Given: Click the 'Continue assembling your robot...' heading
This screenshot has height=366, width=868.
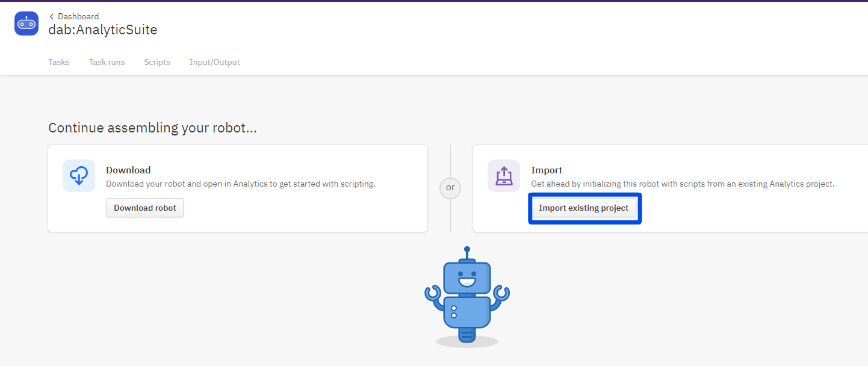Looking at the screenshot, I should [x=152, y=128].
